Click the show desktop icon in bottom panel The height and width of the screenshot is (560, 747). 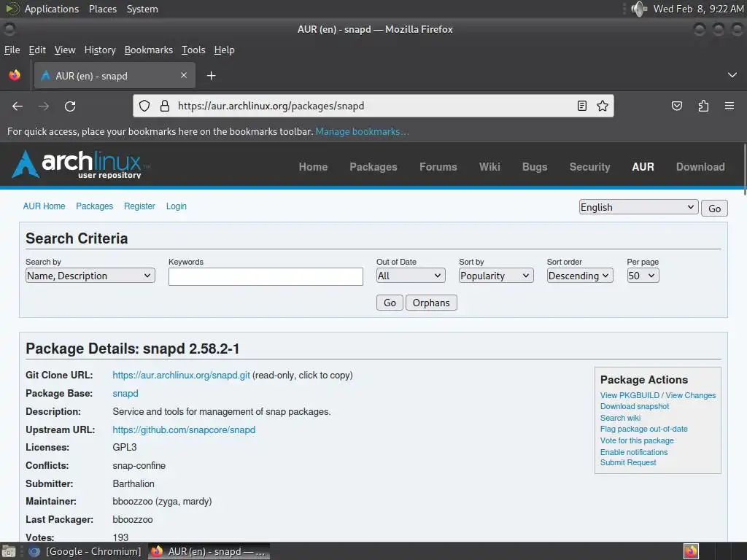[9, 551]
